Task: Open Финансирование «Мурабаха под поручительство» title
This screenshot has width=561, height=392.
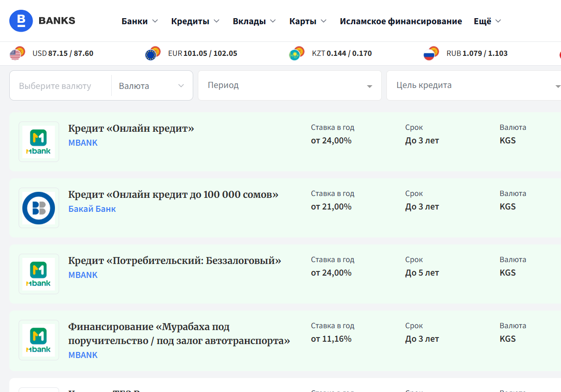Action: click(x=179, y=334)
